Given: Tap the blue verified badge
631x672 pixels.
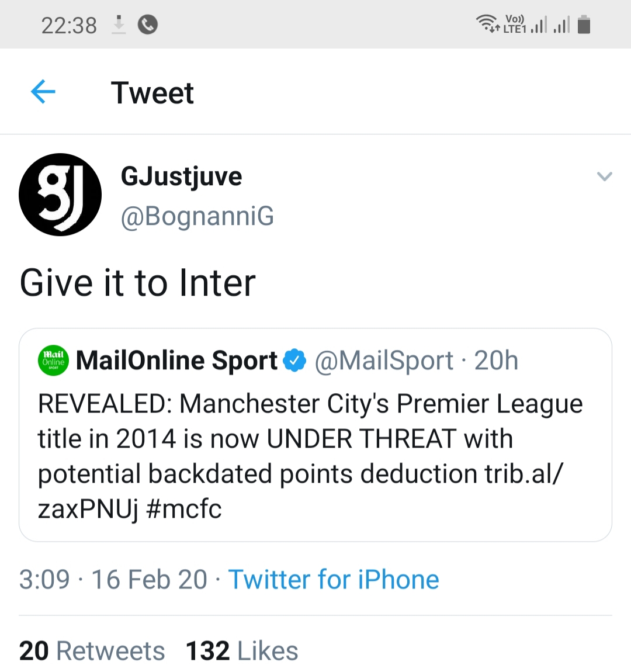Looking at the screenshot, I should (294, 361).
